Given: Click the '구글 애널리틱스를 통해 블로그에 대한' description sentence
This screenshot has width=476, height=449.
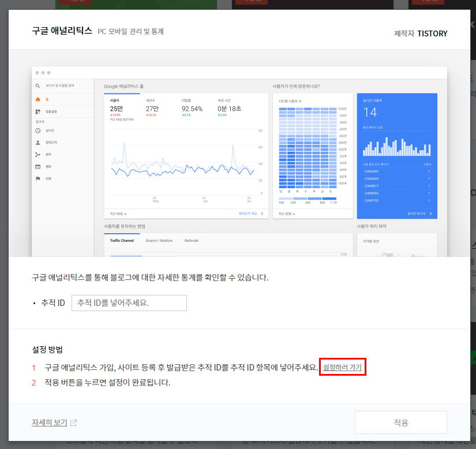Looking at the screenshot, I should coord(150,278).
